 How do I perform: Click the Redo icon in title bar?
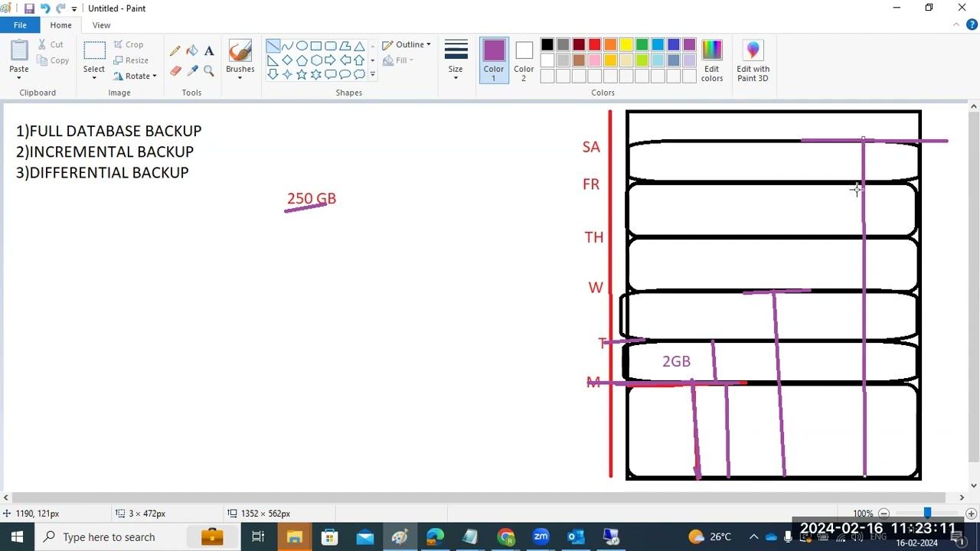[60, 8]
